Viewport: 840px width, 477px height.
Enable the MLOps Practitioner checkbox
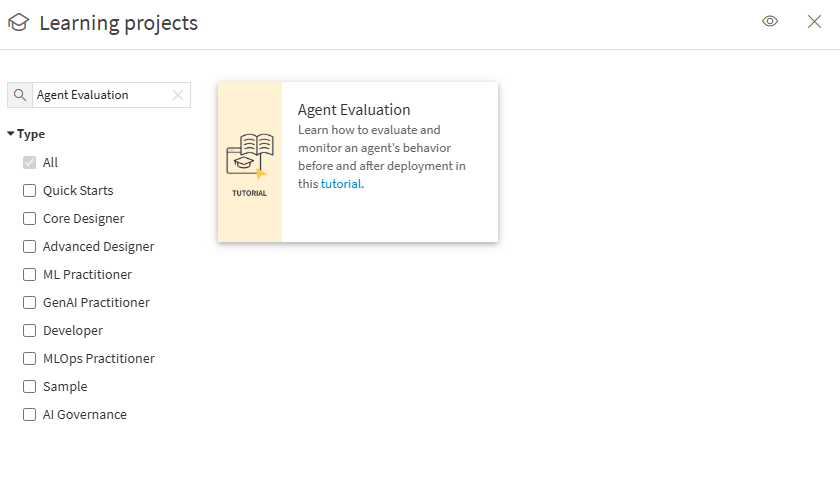tap(30, 358)
